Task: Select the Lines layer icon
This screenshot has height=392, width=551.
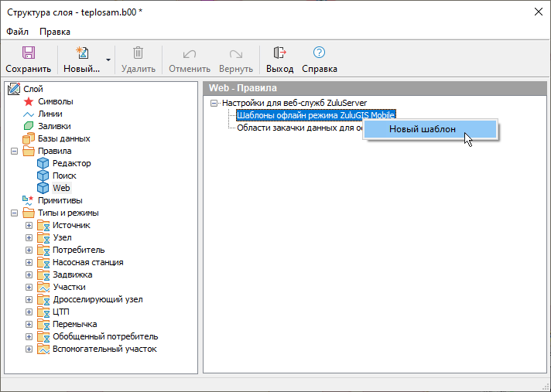Action: [29, 114]
